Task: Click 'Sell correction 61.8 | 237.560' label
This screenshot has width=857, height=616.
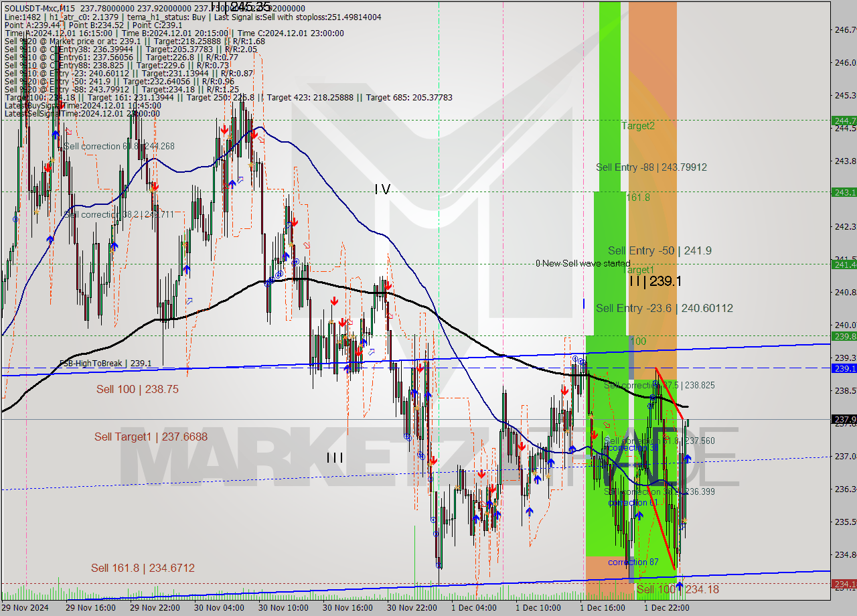Action: tap(659, 441)
